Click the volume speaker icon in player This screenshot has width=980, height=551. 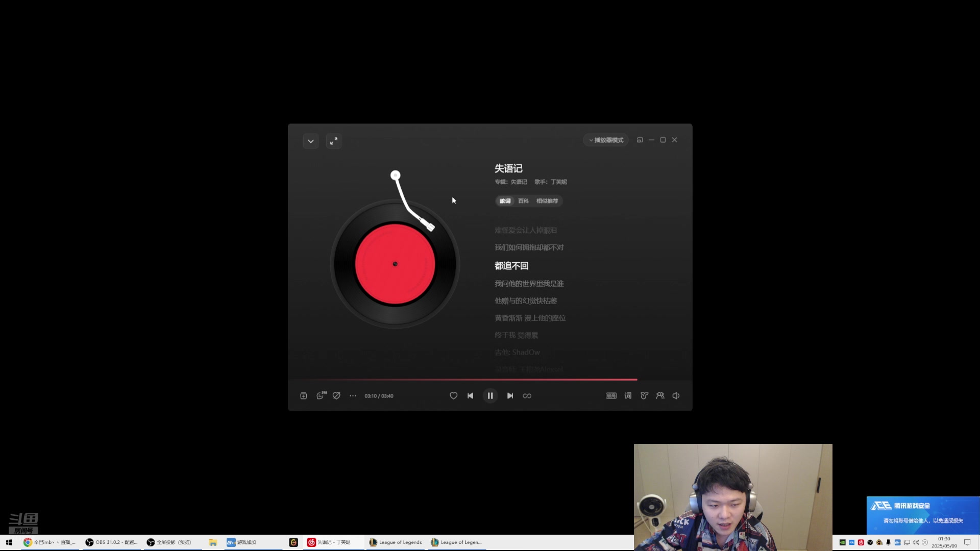tap(676, 396)
